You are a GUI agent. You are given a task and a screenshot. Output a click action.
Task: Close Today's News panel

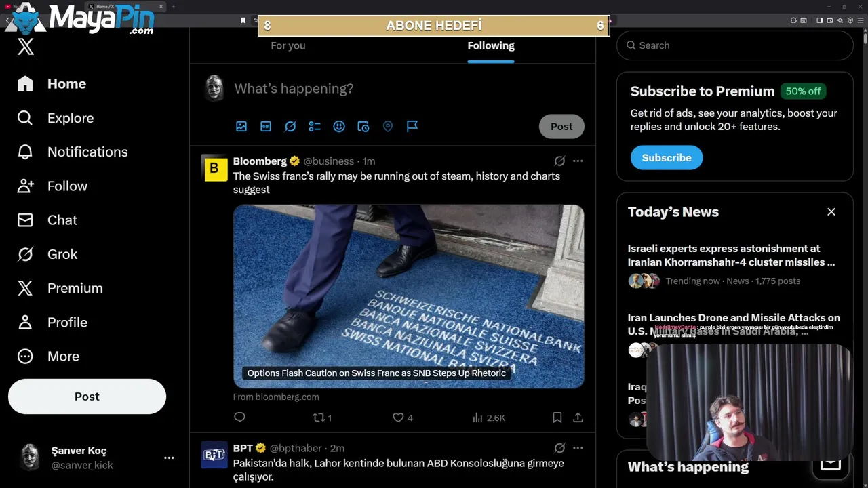[x=831, y=212]
